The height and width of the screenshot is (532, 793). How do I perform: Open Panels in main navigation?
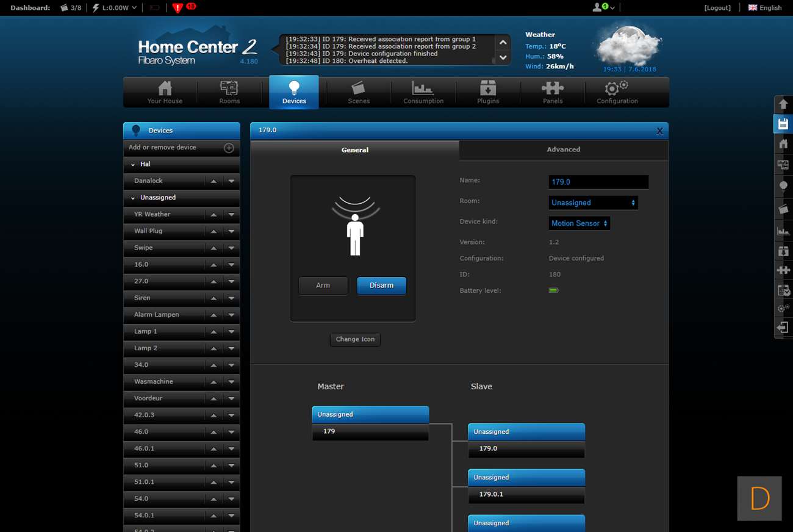click(x=553, y=93)
